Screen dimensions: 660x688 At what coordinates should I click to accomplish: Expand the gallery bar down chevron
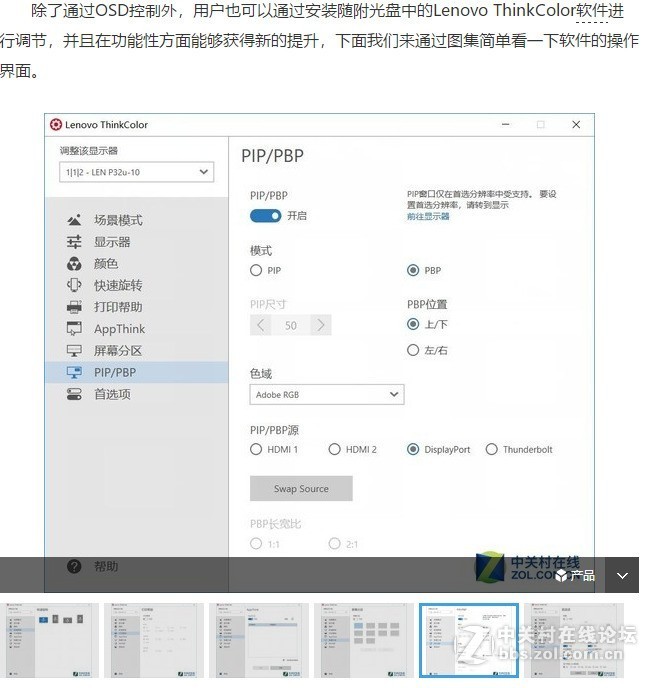pos(622,576)
